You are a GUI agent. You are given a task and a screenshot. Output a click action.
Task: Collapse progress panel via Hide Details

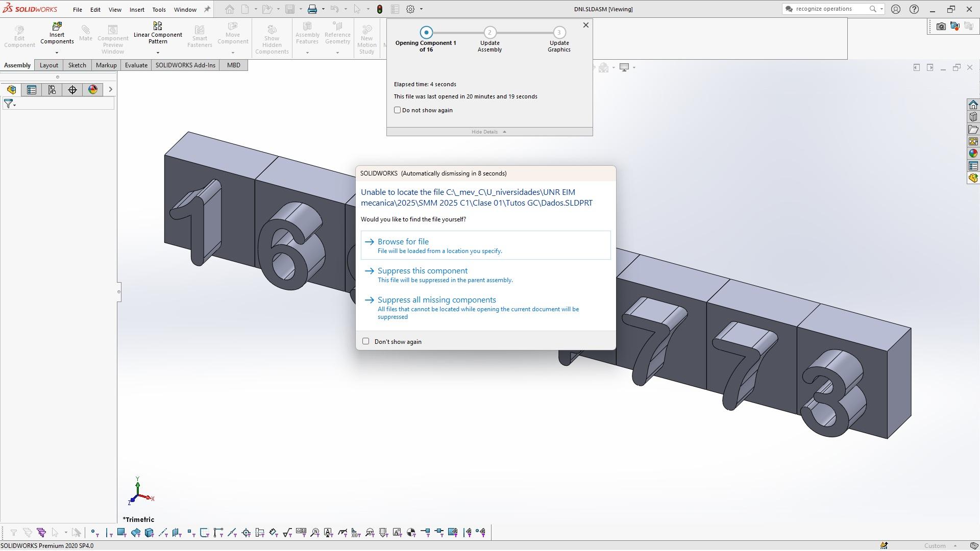489,132
